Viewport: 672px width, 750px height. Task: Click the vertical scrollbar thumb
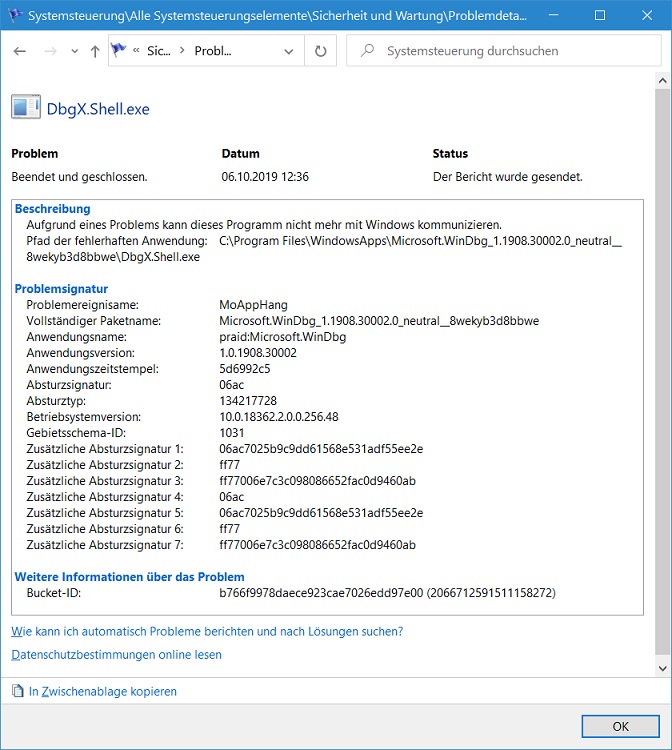(662, 371)
